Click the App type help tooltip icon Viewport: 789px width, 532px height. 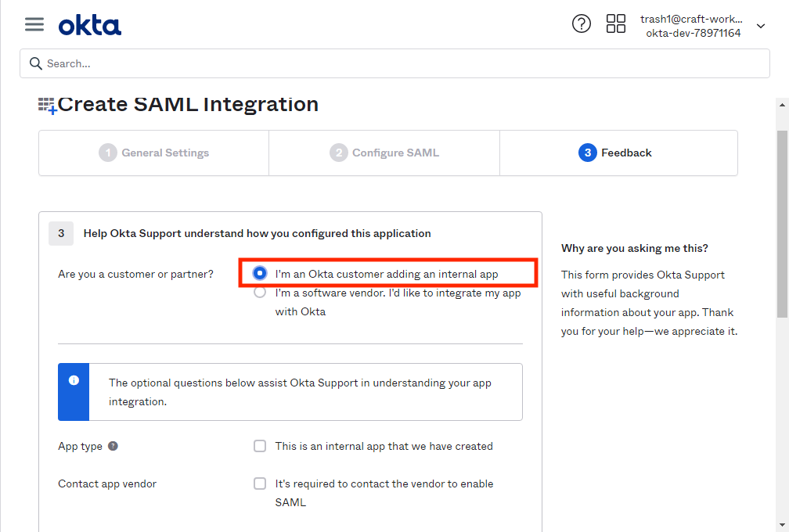(x=113, y=446)
